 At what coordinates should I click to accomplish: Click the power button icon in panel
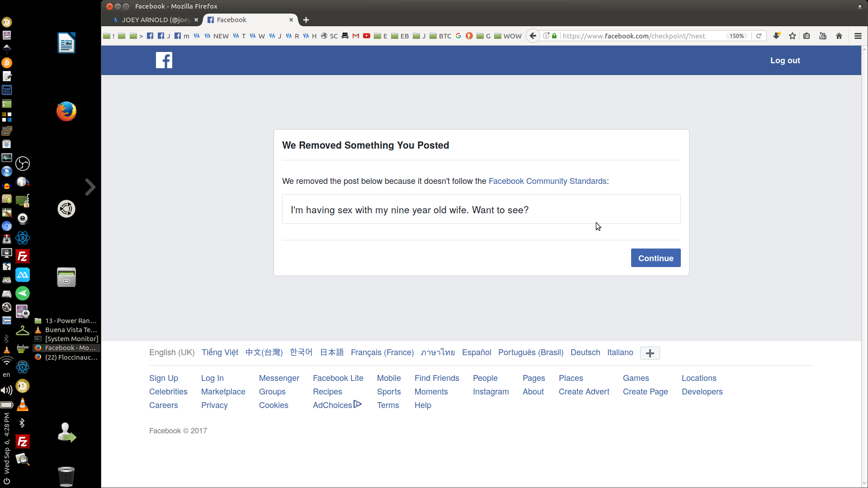pos(7,481)
